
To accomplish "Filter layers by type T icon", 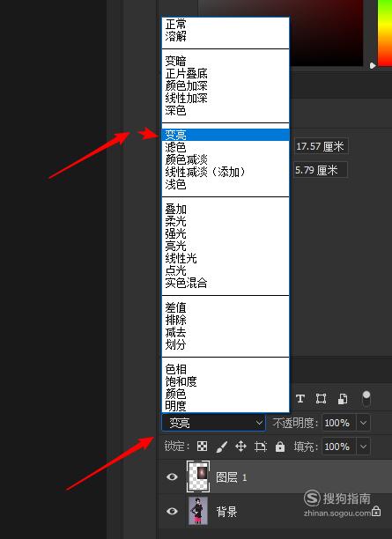I will 300,398.
